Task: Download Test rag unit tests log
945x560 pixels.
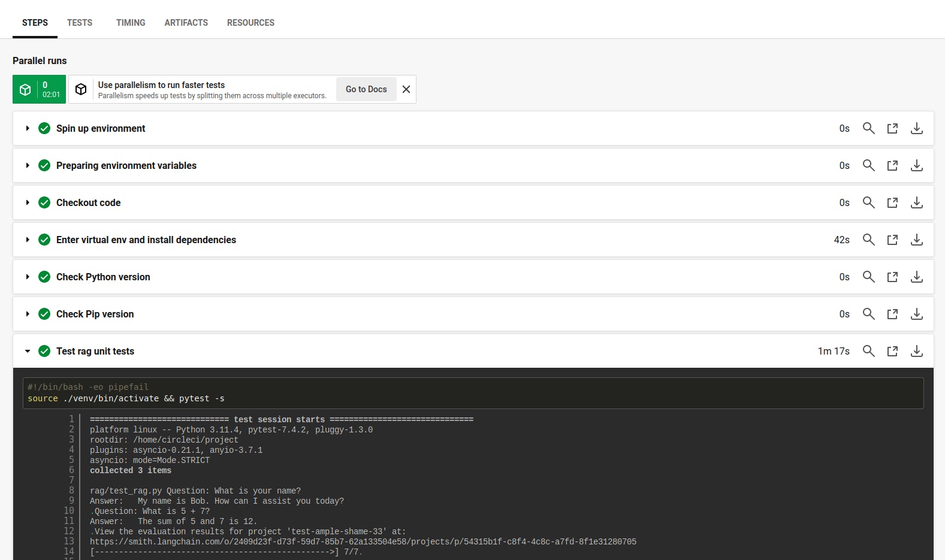Action: (x=916, y=351)
